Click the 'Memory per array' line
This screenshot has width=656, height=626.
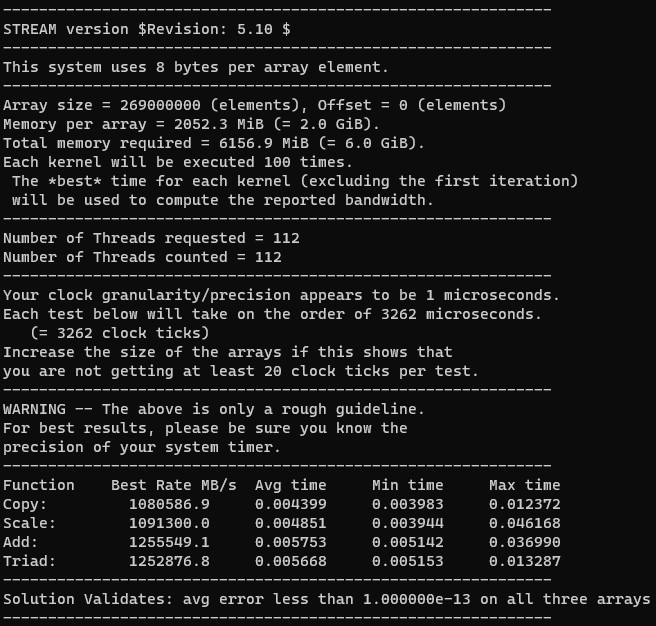tap(191, 124)
